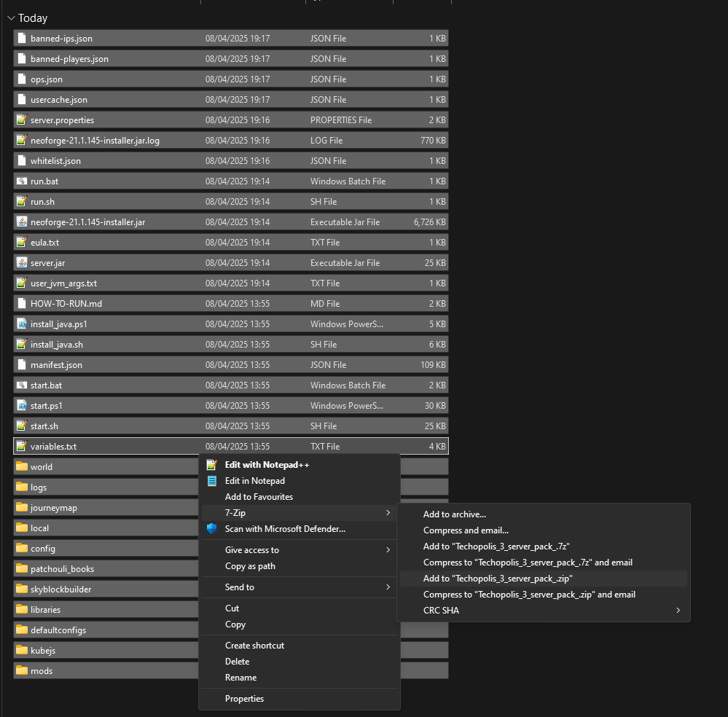This screenshot has width=728, height=717.
Task: Click the Notepad++ icon for Edit with Notepad++
Action: pyautogui.click(x=211, y=463)
